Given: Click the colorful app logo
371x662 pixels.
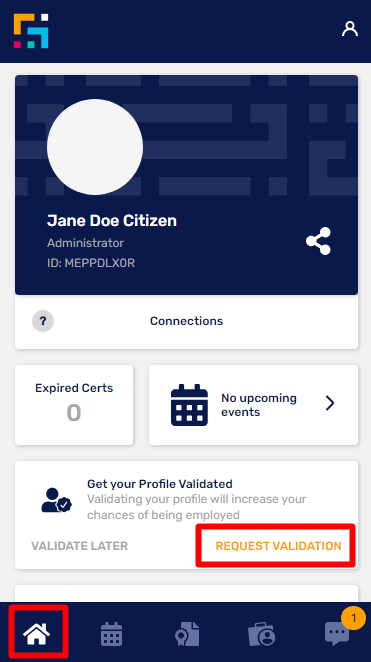Looking at the screenshot, I should [31, 31].
